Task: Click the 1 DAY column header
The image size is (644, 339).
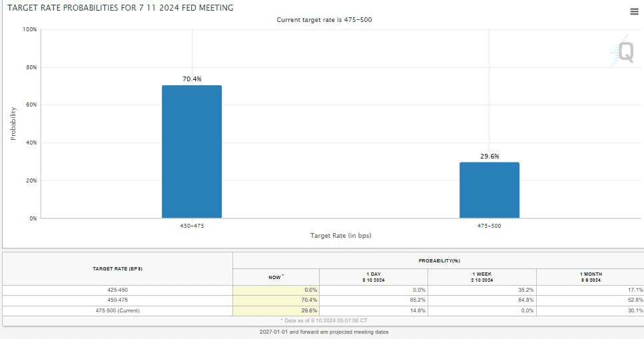Action: (x=374, y=277)
